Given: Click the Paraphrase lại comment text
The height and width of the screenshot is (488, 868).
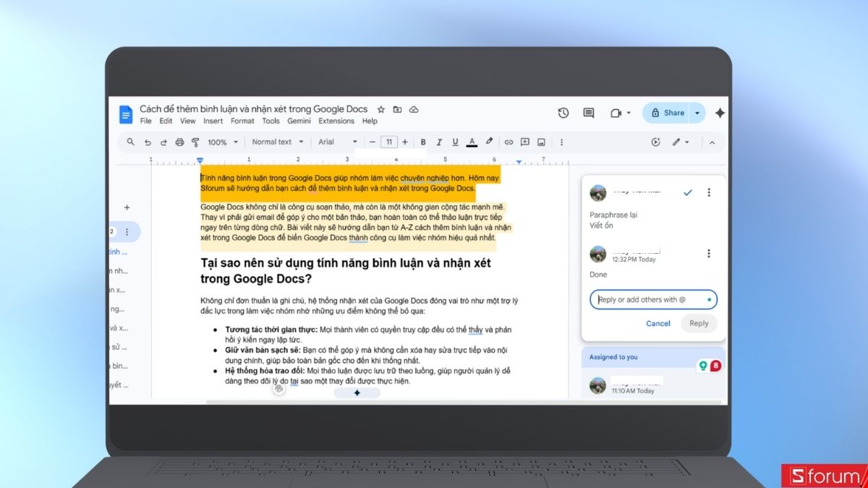Looking at the screenshot, I should (613, 215).
